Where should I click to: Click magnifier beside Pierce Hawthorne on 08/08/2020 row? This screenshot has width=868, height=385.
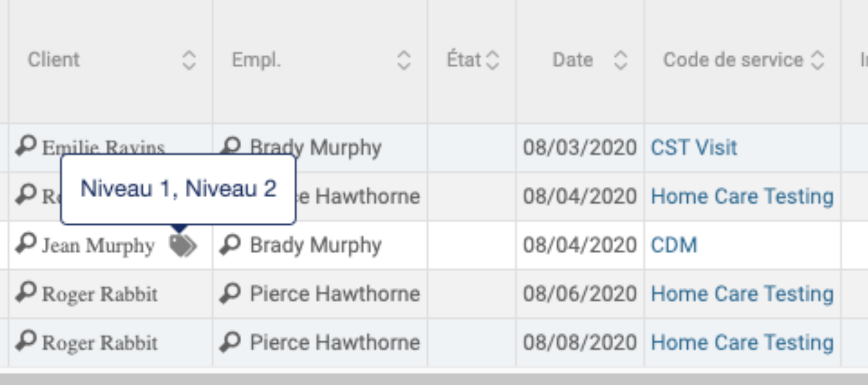click(230, 342)
